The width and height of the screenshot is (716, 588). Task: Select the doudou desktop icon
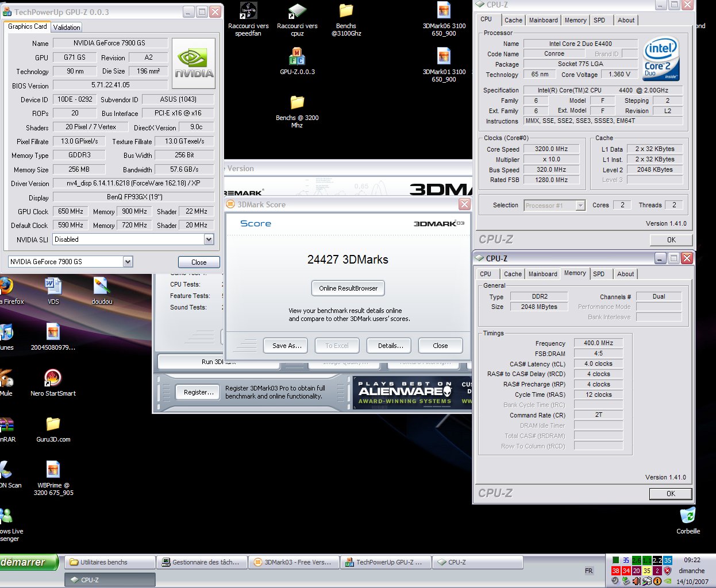(102, 286)
